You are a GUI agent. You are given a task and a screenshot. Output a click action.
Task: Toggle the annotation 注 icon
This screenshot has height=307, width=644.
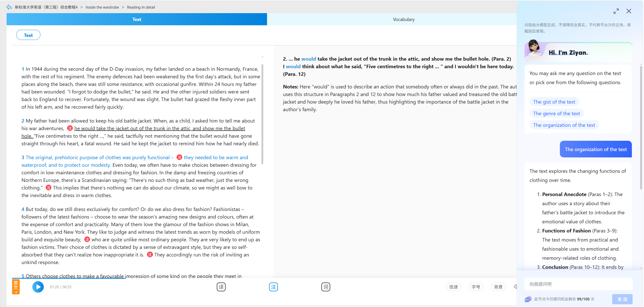coord(273,287)
